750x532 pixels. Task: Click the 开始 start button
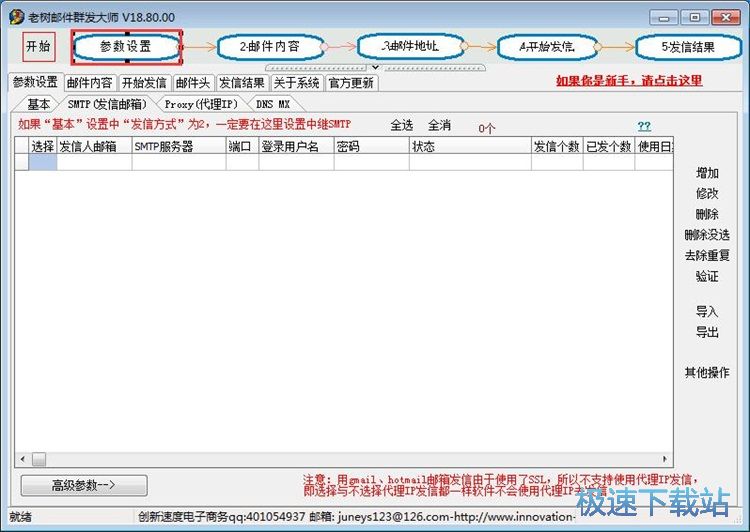click(x=39, y=46)
